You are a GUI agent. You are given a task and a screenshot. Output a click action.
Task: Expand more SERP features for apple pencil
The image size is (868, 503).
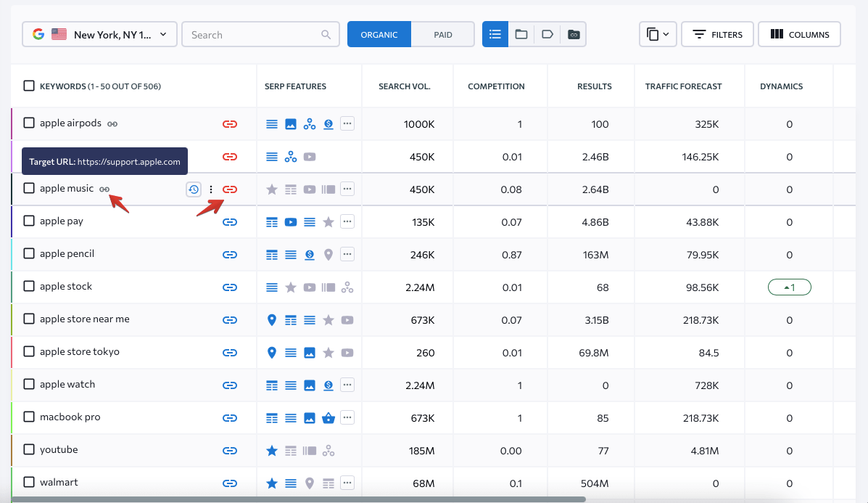[x=347, y=254]
